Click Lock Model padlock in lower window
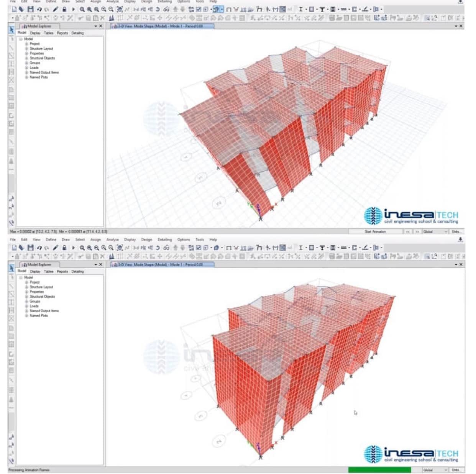The image size is (476, 474). click(64, 248)
